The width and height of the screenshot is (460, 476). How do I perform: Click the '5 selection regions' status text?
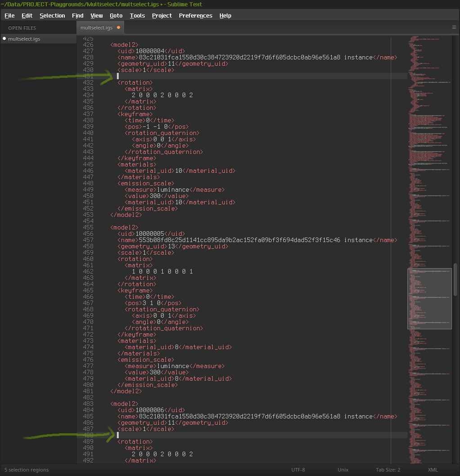click(27, 470)
